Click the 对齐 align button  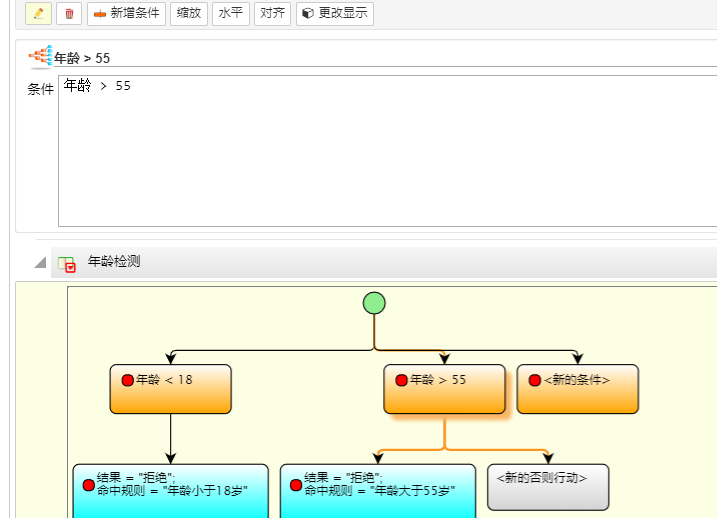tap(272, 14)
